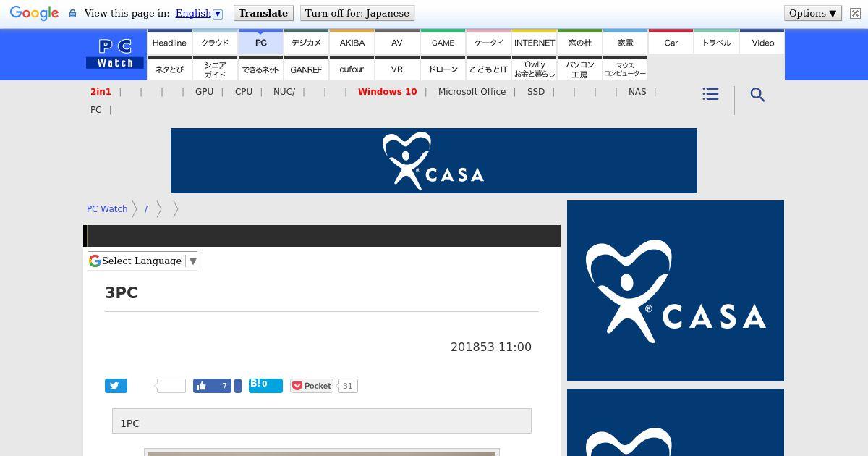Open the ネタとぴ tab

[x=169, y=69]
